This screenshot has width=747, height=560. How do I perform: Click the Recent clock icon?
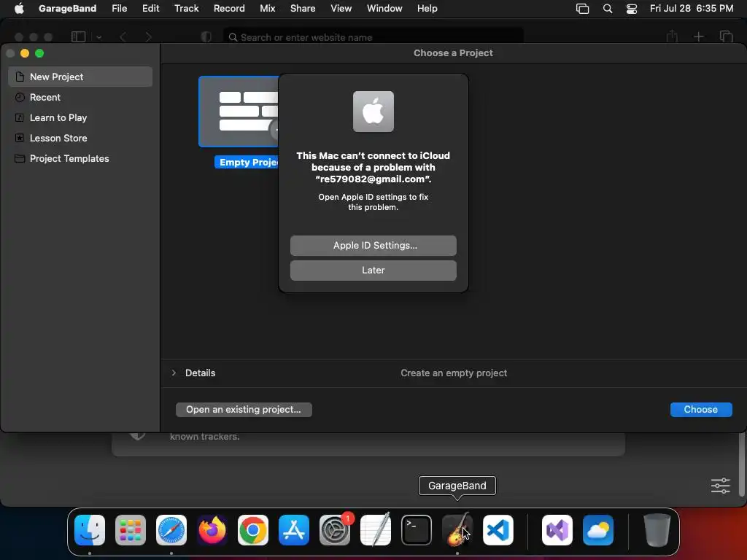tap(20, 97)
